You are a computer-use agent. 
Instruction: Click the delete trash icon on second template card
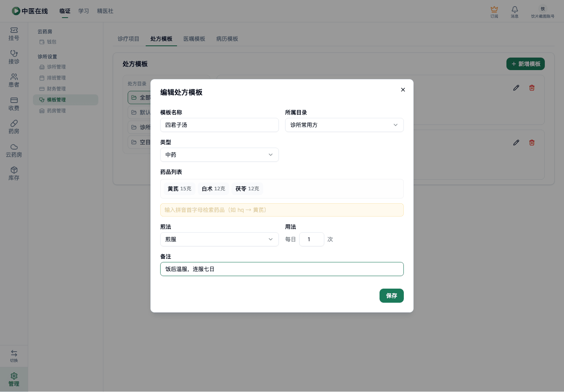(x=532, y=143)
